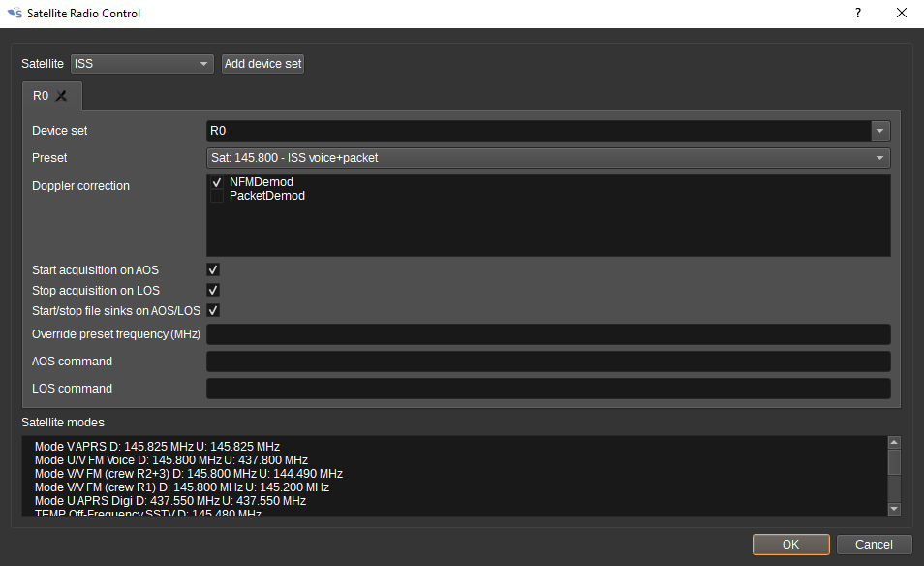
Task: Toggle Start/stop file sinks on AOS/LOS checkbox
Action: point(213,310)
